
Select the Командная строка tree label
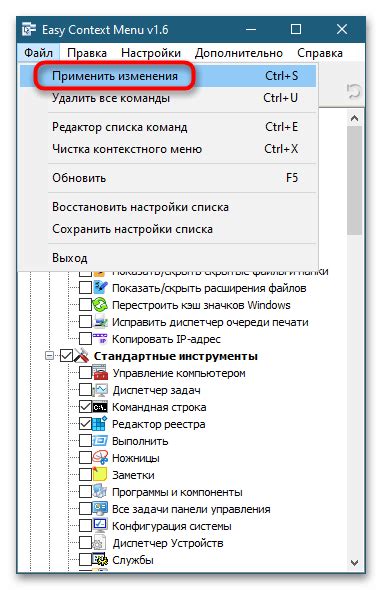pyautogui.click(x=159, y=407)
